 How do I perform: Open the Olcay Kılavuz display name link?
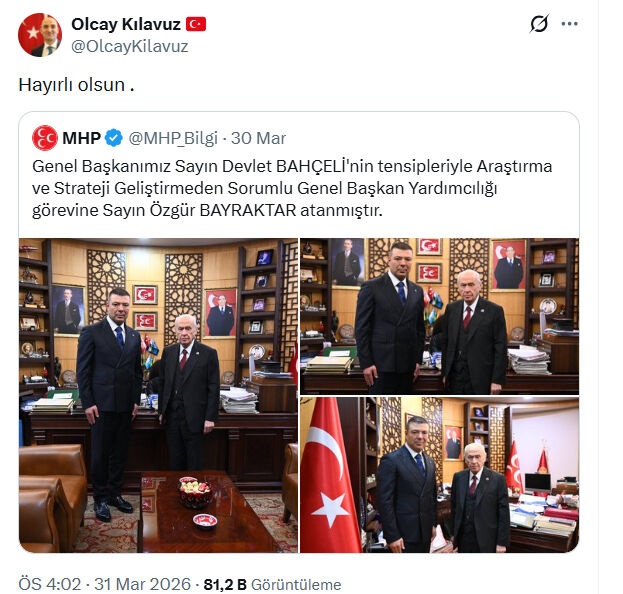(x=126, y=24)
